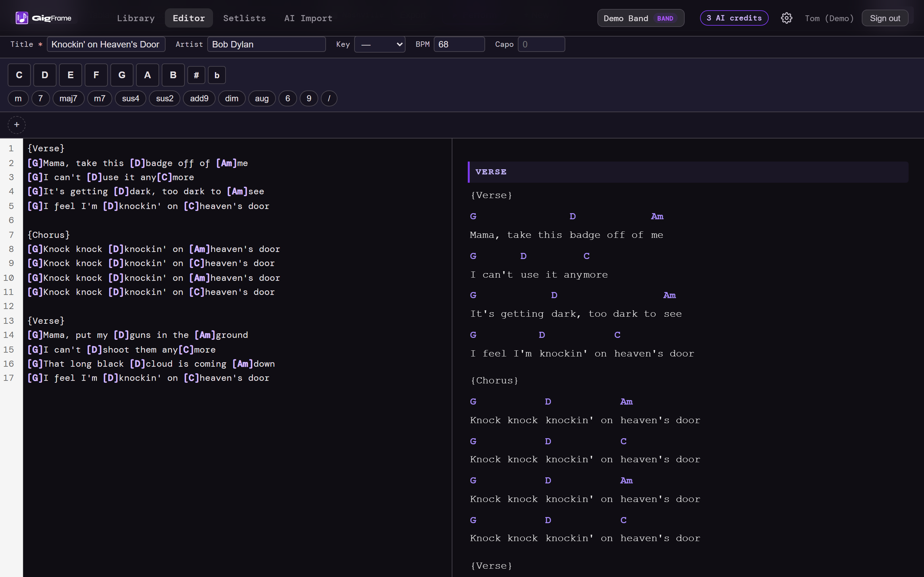Add a flat (b) to the chord

[x=217, y=75]
